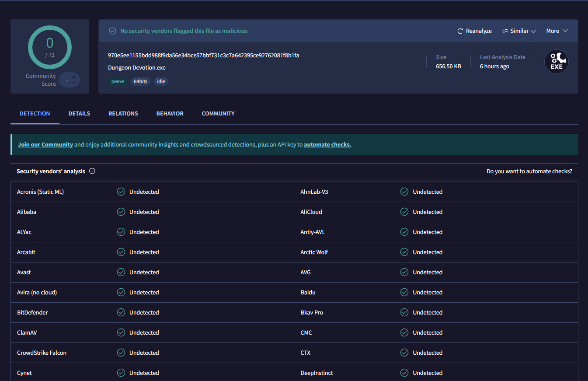Click Do you want to automate checks?
The height and width of the screenshot is (381, 588).
tap(529, 171)
